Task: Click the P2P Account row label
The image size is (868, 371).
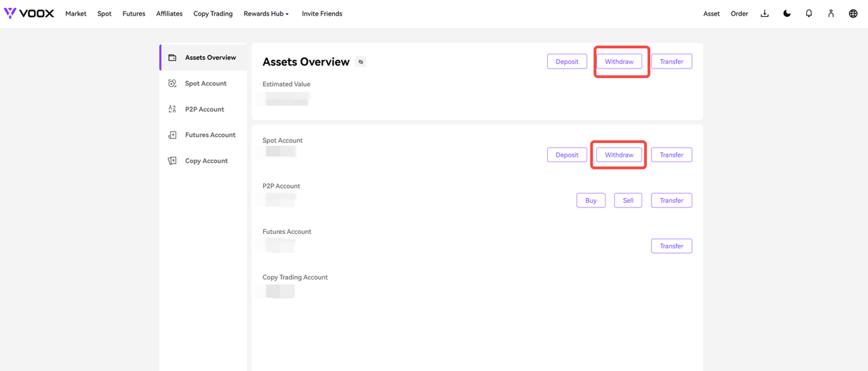Action: click(x=281, y=187)
